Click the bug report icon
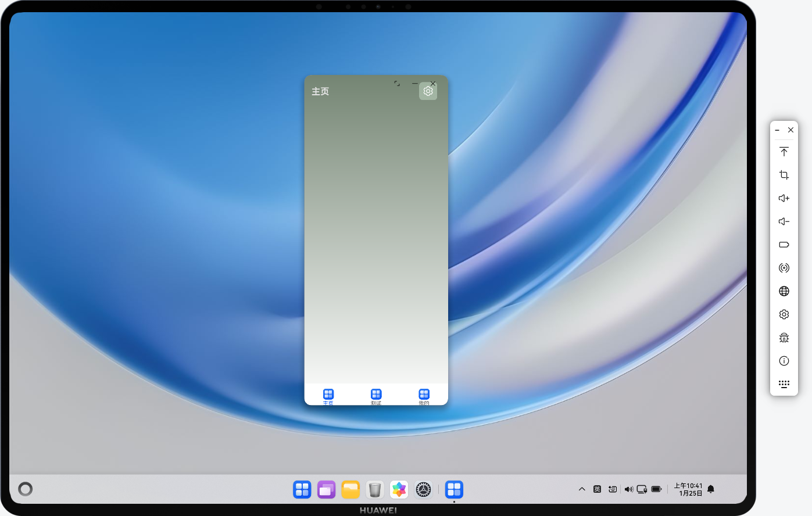 784,338
